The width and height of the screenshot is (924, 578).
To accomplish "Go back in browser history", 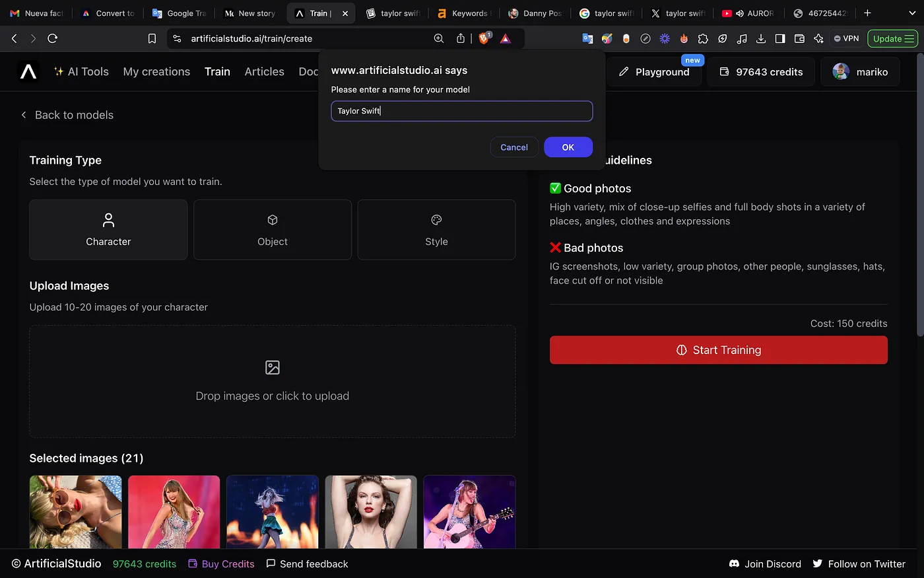I will [14, 38].
